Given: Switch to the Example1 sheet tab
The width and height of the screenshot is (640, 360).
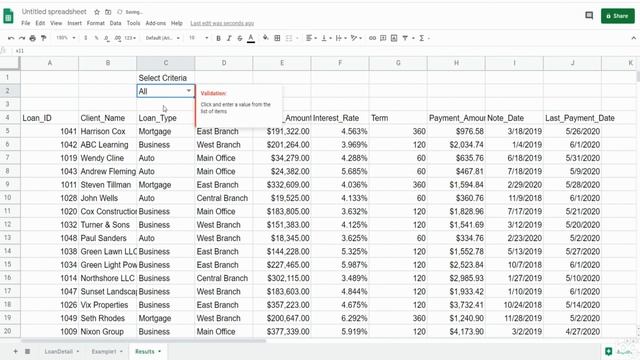Looking at the screenshot, I should 107,351.
